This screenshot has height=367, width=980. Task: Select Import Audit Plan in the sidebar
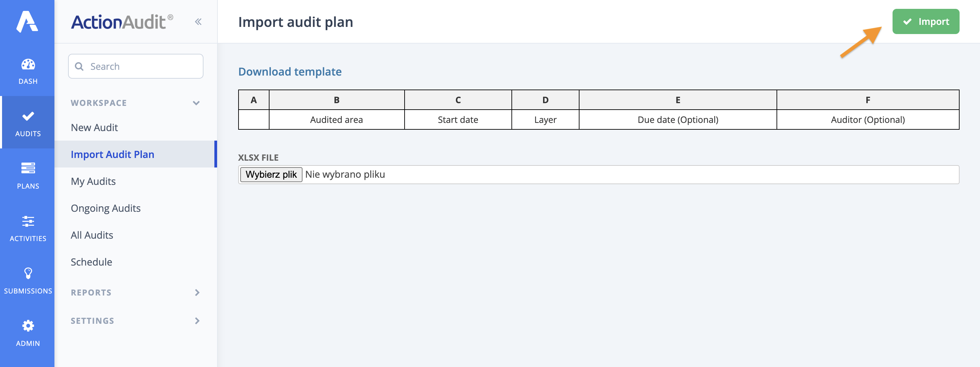tap(112, 154)
